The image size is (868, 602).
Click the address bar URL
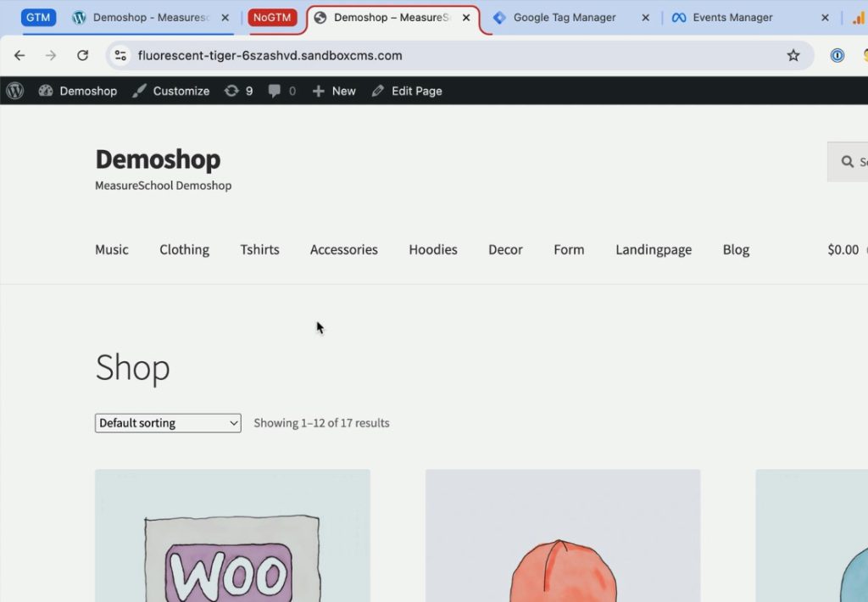270,55
